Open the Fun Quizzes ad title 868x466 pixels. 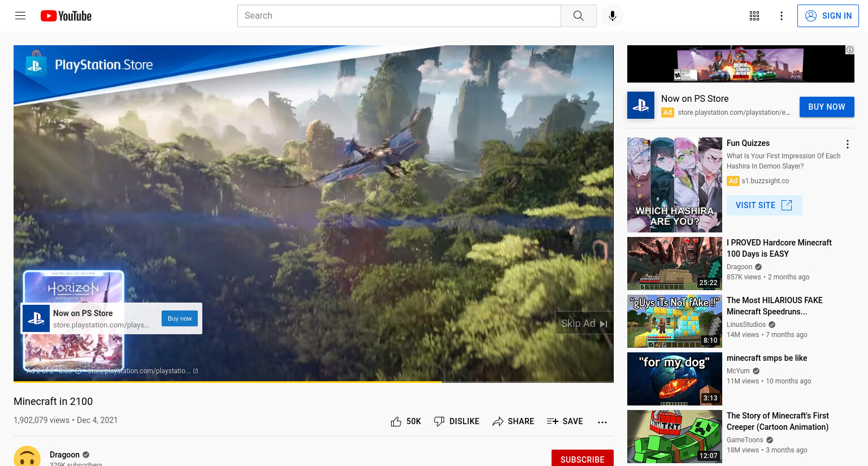pos(748,143)
